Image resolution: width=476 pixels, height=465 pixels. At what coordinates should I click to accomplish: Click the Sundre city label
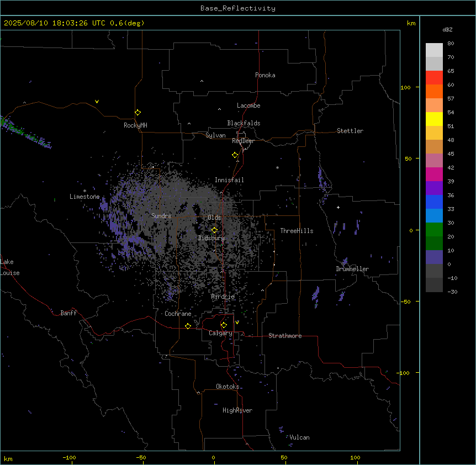point(161,216)
